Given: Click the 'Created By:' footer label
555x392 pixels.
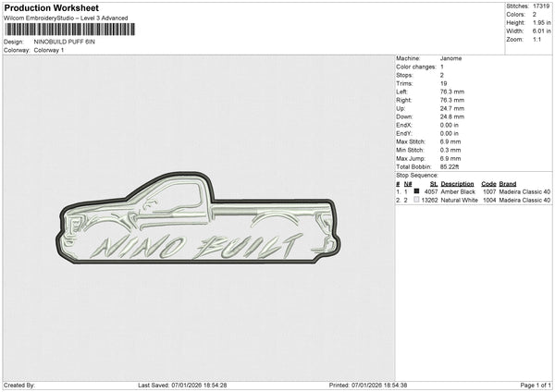Looking at the screenshot, I should point(19,386).
